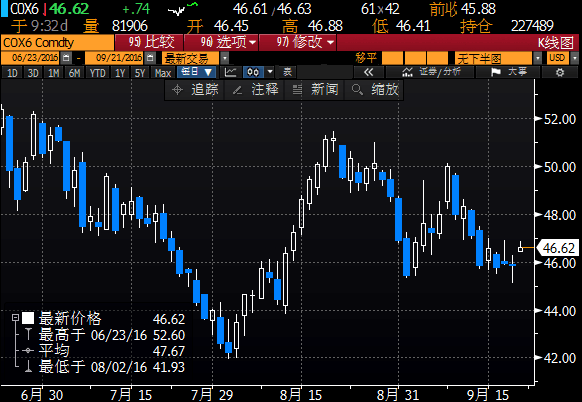582x402 pixels.
Task: Activate the 追踪 crosshair tracking tool
Action: click(x=194, y=89)
